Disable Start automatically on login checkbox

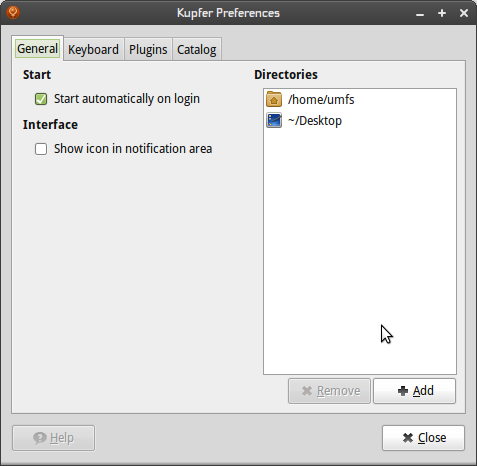[41, 99]
